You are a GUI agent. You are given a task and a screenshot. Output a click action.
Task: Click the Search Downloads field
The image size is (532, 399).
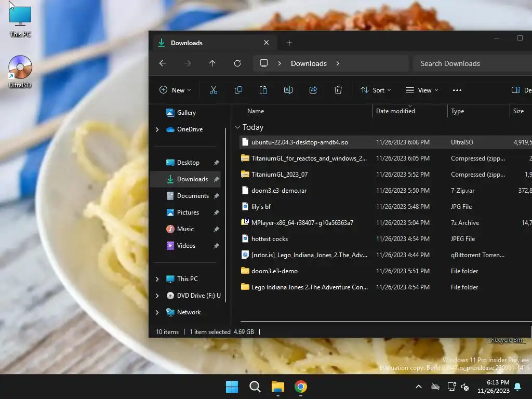point(472,63)
